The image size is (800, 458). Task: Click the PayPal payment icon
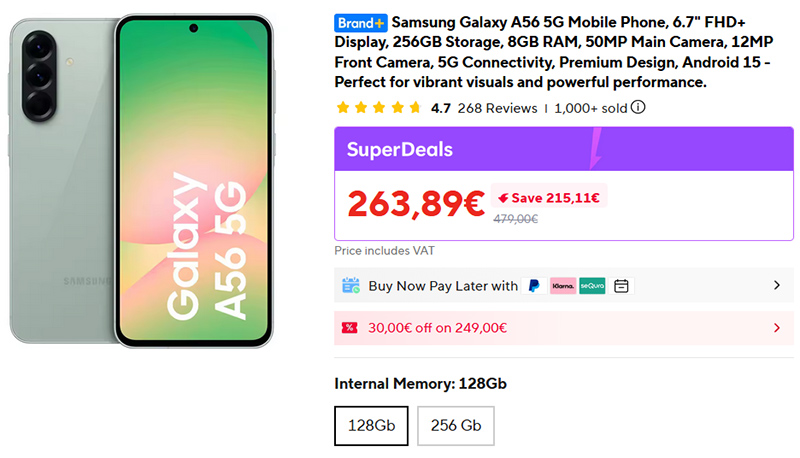pos(535,286)
